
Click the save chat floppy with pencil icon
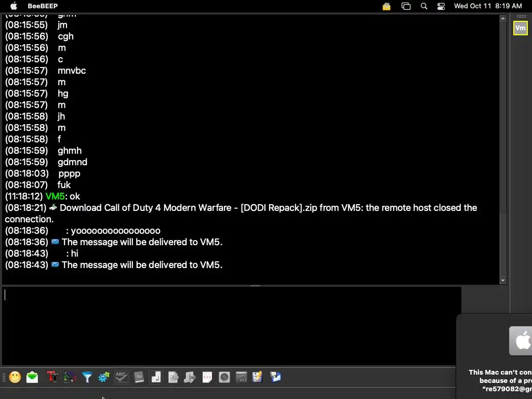pos(258,377)
